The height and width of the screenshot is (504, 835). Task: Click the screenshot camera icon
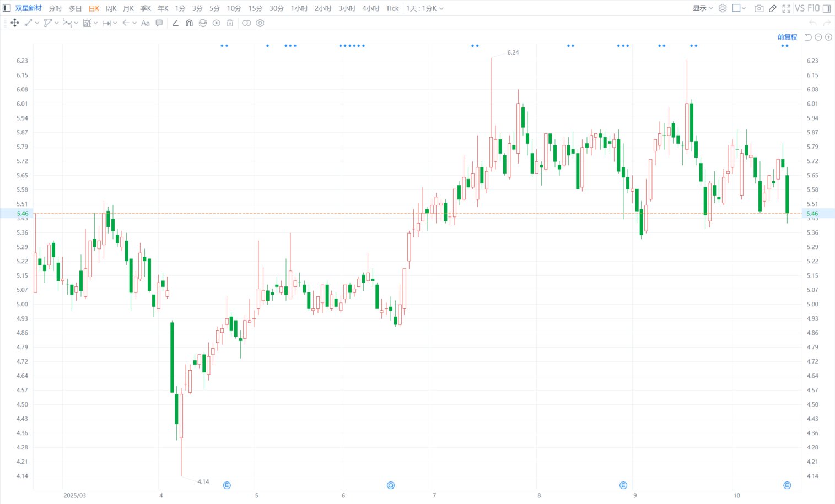coord(759,8)
